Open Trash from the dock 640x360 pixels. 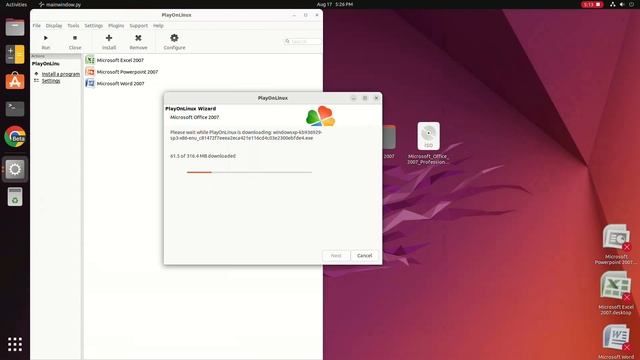[15, 196]
